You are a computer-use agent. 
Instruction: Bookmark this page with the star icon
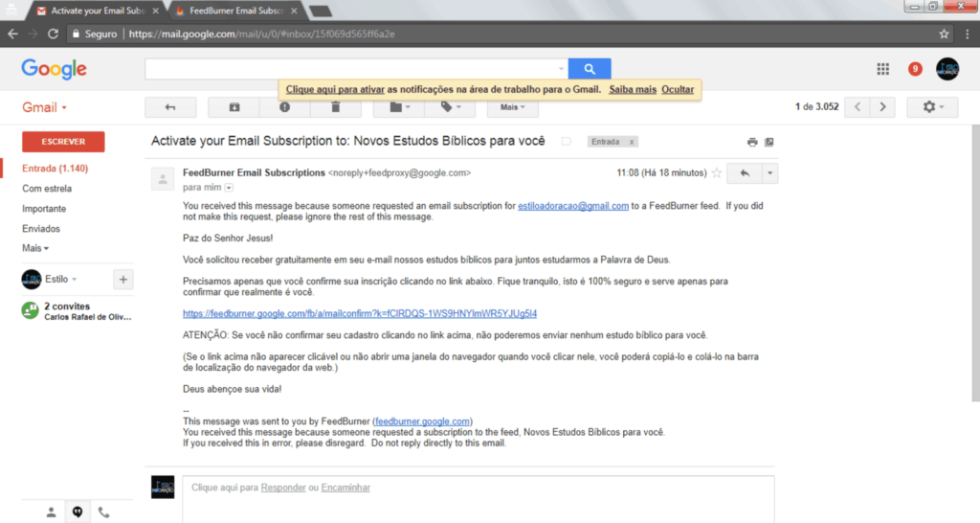(944, 34)
